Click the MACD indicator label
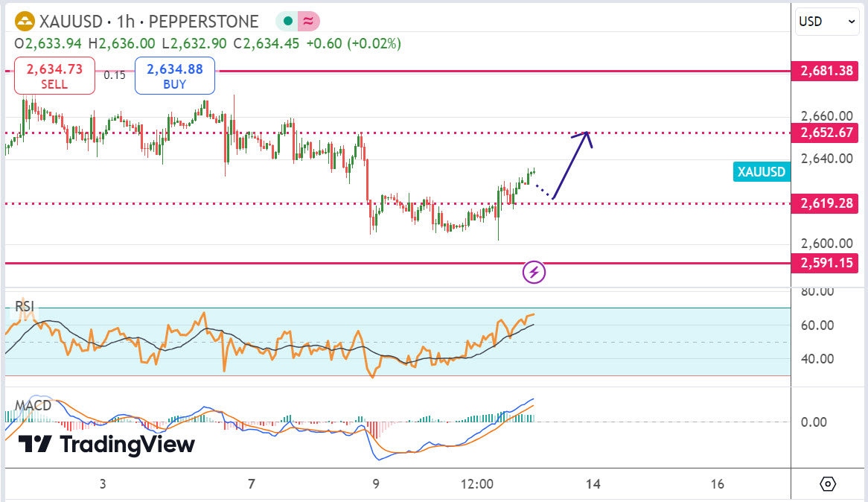Image resolution: width=868 pixels, height=502 pixels. [33, 405]
